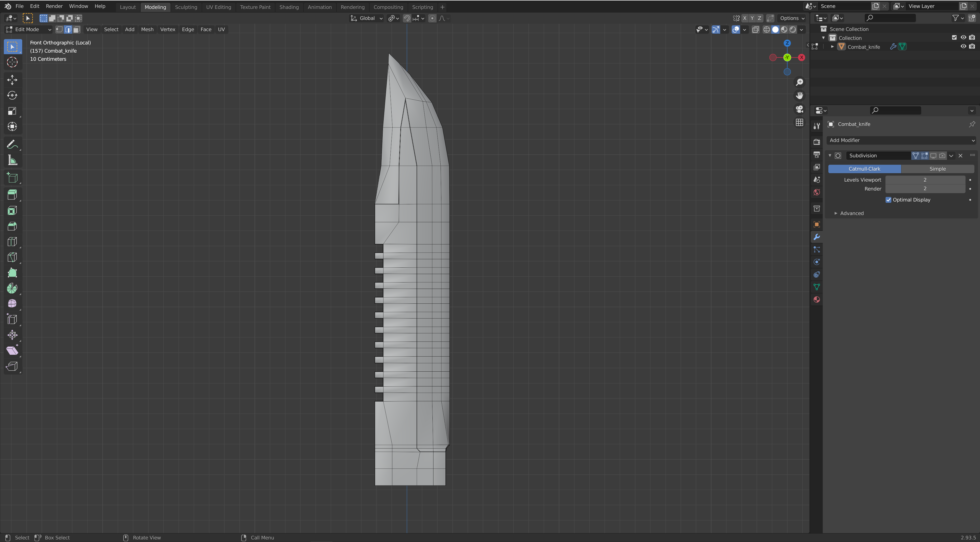This screenshot has height=542, width=980.
Task: Uncheck Collection exclude checkbox
Action: (954, 38)
